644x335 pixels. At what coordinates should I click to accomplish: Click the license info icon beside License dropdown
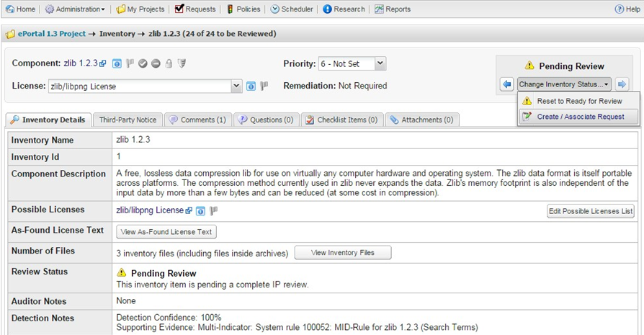click(x=251, y=86)
